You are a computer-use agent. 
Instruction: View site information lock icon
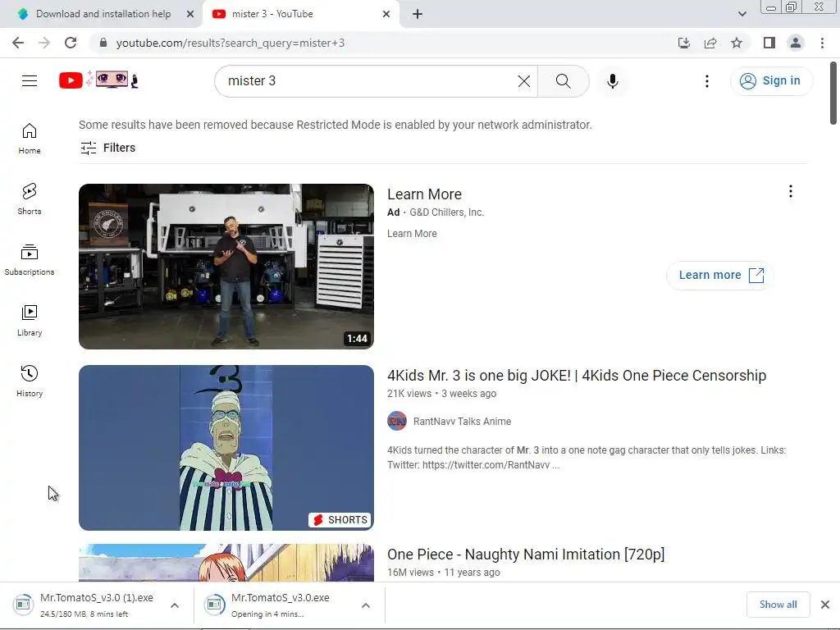[103, 43]
